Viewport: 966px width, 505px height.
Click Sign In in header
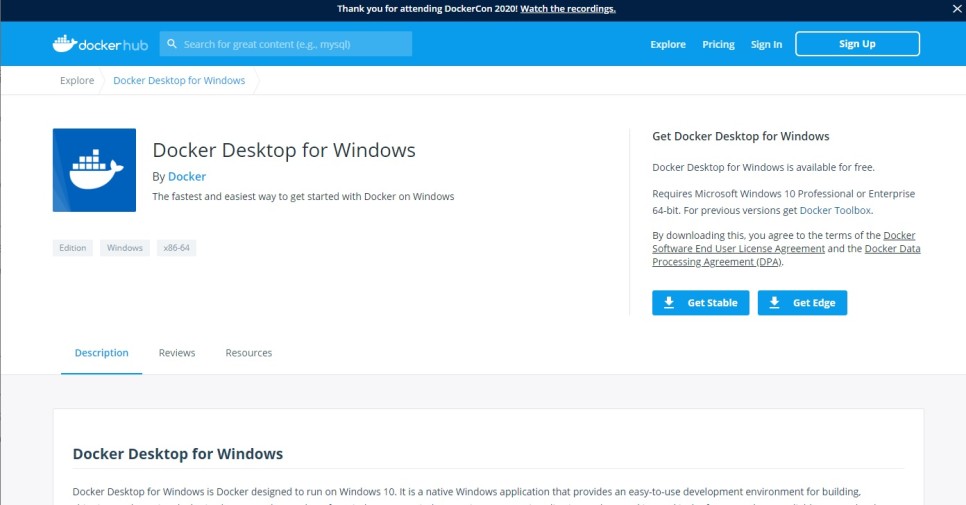[766, 44]
